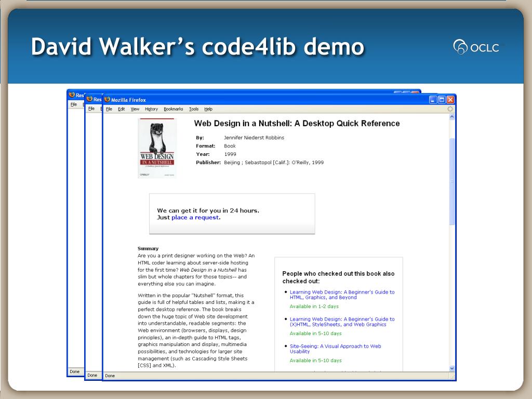Viewport: 532px width, 399px height.
Task: Maximize the front Mozilla Firefox window
Action: pos(442,100)
